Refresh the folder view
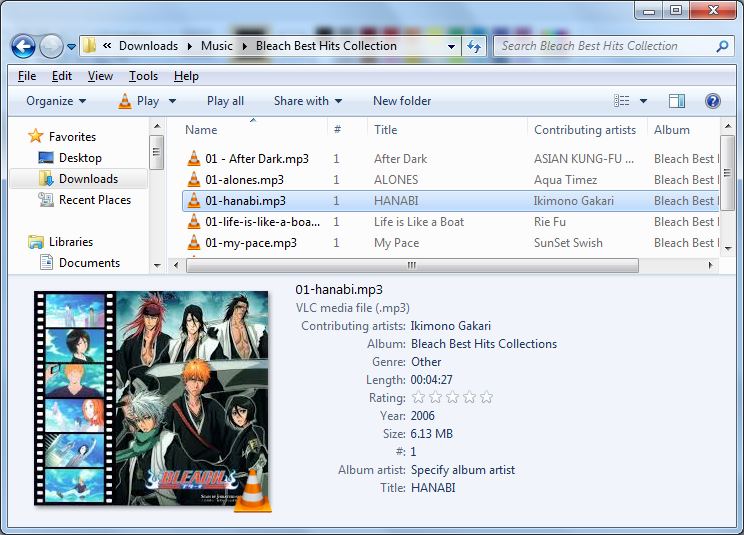Screen dimensions: 744x535 point(474,46)
